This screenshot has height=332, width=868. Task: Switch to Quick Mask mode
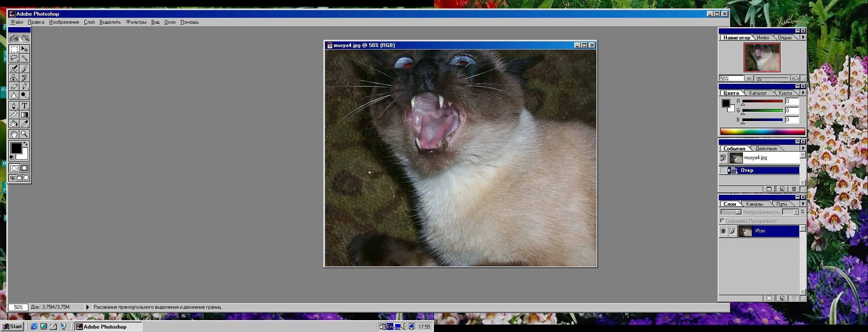(25, 168)
